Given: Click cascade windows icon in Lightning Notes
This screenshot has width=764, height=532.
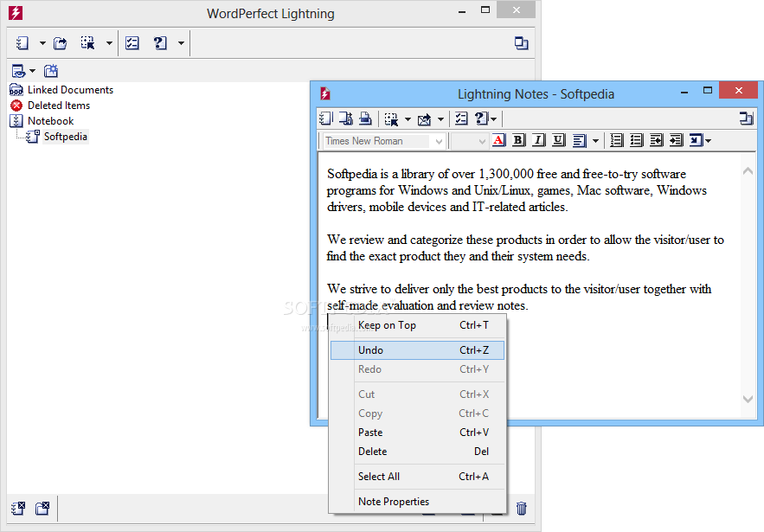Looking at the screenshot, I should (746, 119).
